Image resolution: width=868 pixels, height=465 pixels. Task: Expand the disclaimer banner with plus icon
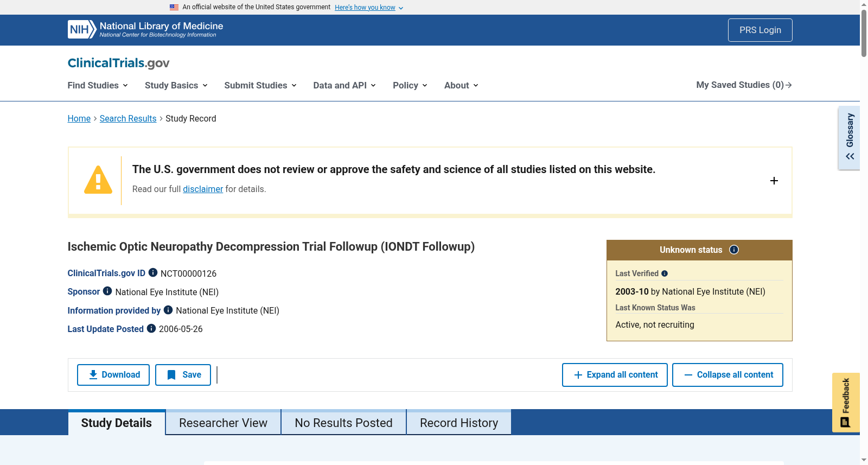coord(774,181)
